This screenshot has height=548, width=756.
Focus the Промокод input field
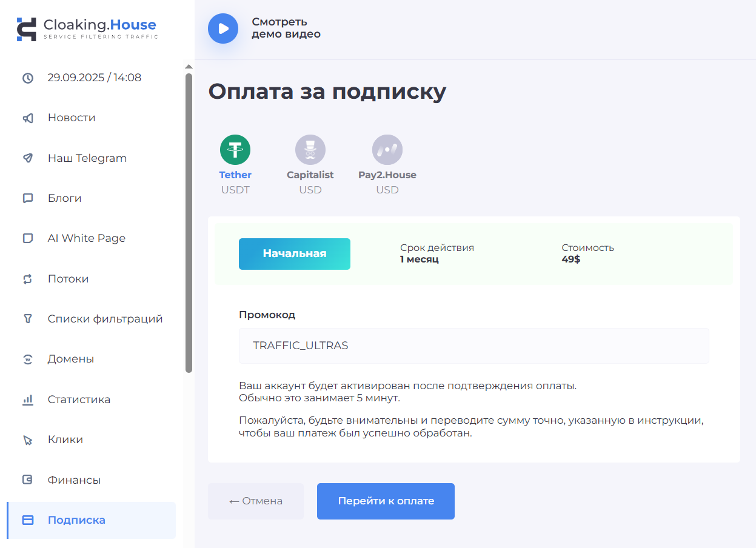point(473,346)
